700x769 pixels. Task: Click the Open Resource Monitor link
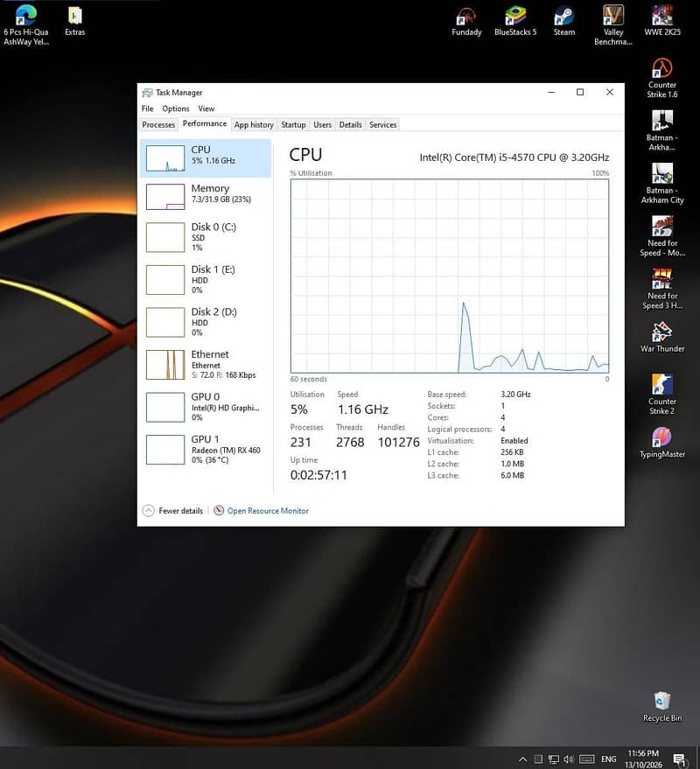268,511
